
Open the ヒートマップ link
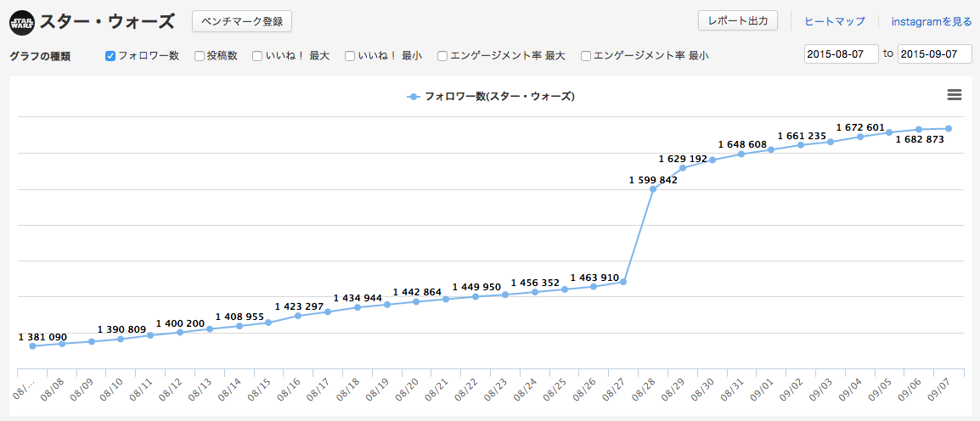[x=834, y=21]
